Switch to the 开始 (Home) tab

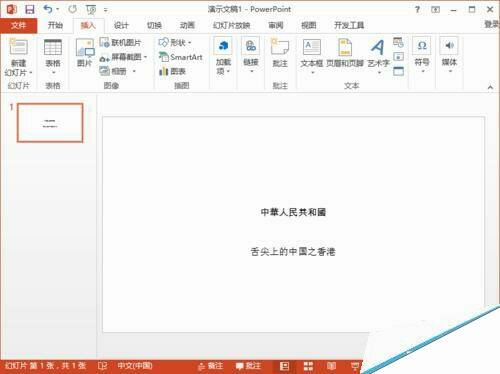pyautogui.click(x=55, y=25)
